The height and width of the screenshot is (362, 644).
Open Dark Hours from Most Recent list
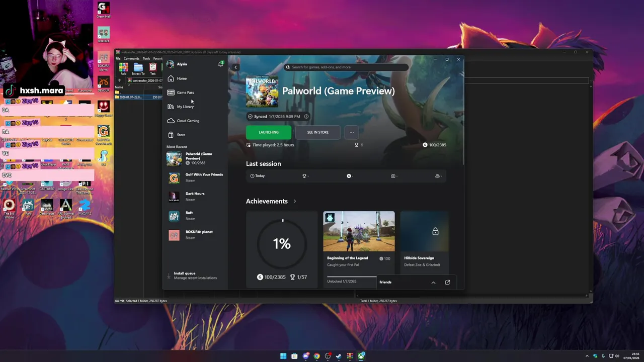[196, 197]
